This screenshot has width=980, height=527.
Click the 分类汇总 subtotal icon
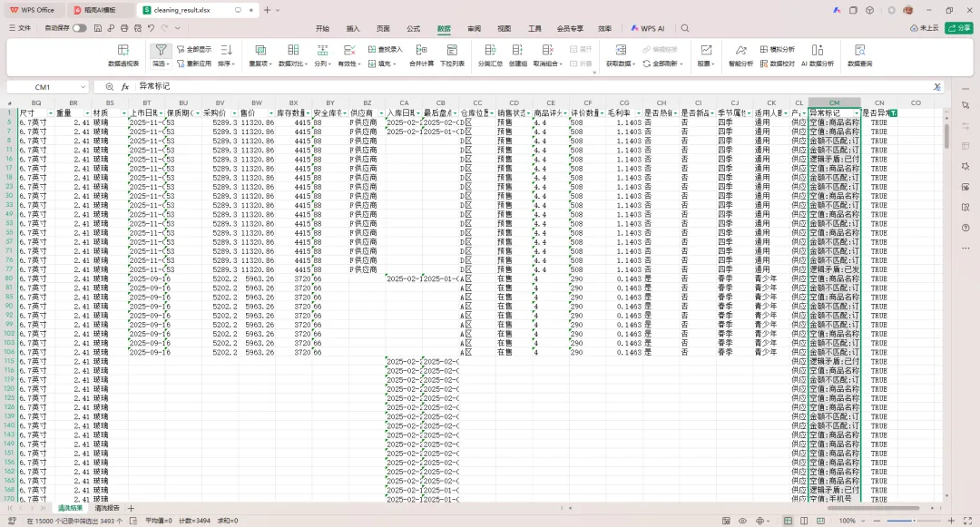coord(490,50)
